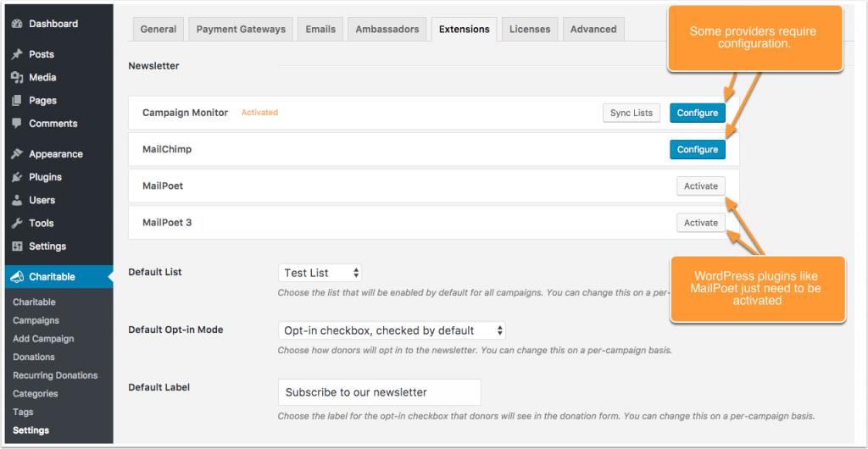Activate the MailPoet provider
868x449 pixels.
point(701,186)
